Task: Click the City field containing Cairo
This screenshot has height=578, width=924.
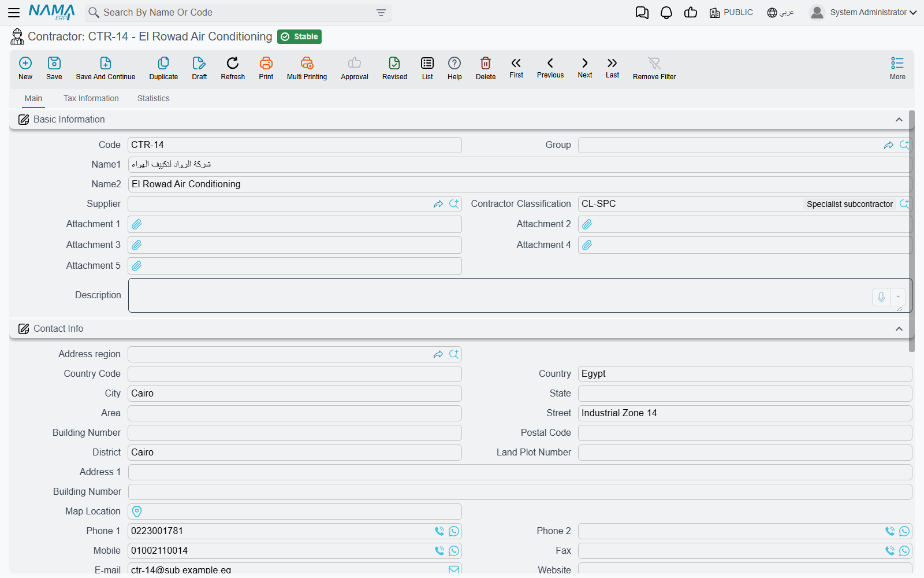Action: pos(295,394)
